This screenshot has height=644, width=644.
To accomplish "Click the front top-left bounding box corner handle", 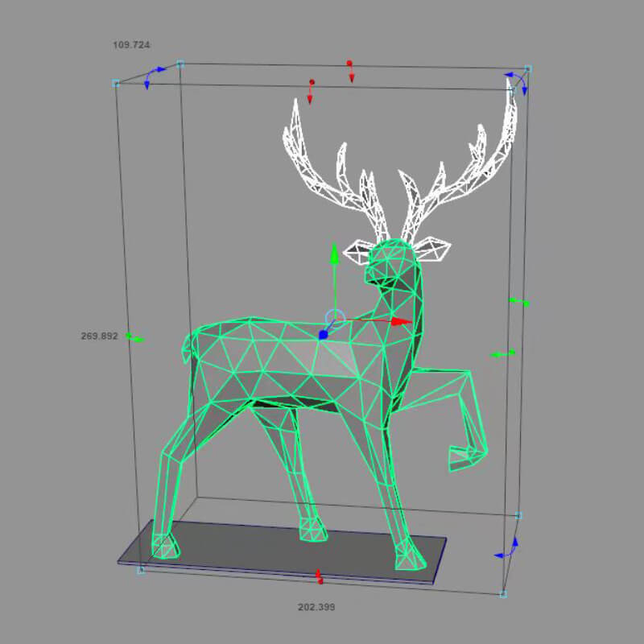I will coord(116,83).
